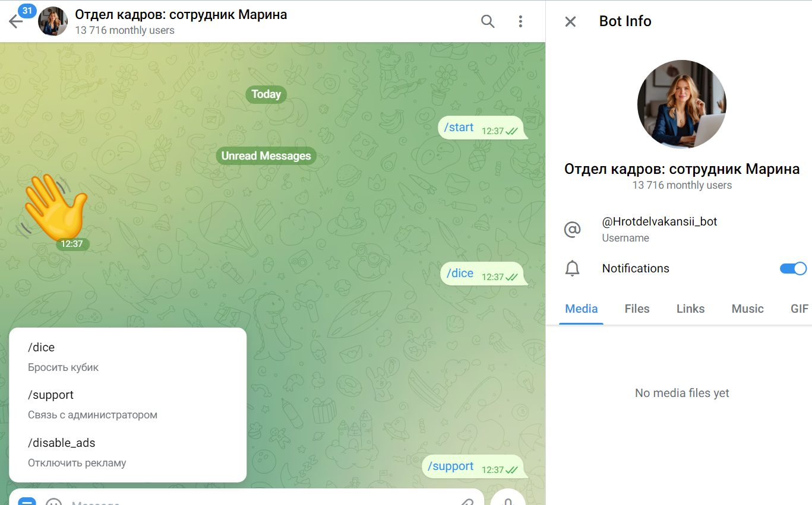Select the /dice command from the command list
The height and width of the screenshot is (505, 812).
[x=119, y=356]
